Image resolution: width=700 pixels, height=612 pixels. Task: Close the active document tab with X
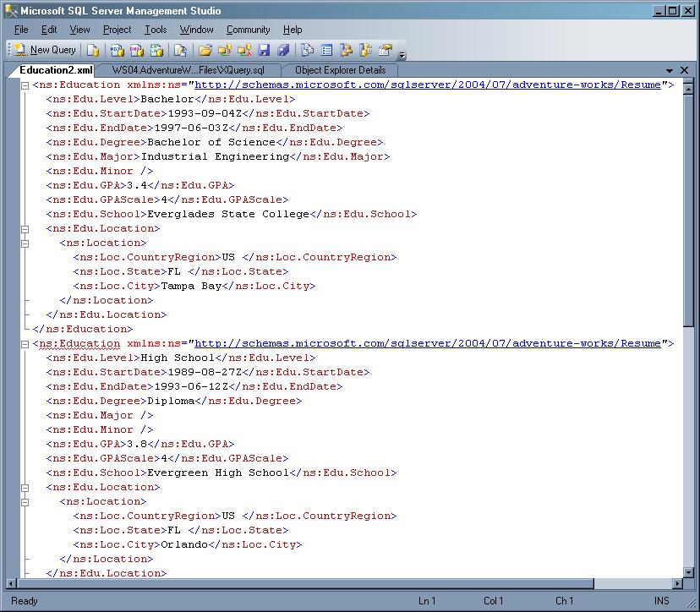685,70
